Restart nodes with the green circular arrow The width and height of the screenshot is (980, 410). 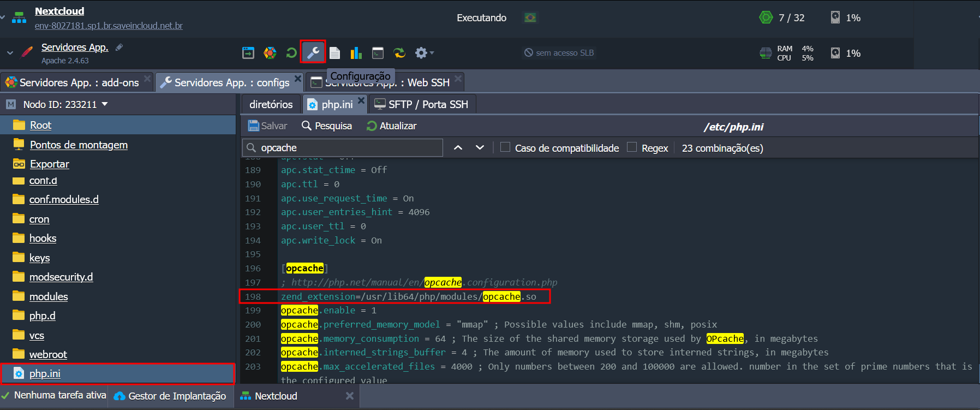(x=291, y=53)
